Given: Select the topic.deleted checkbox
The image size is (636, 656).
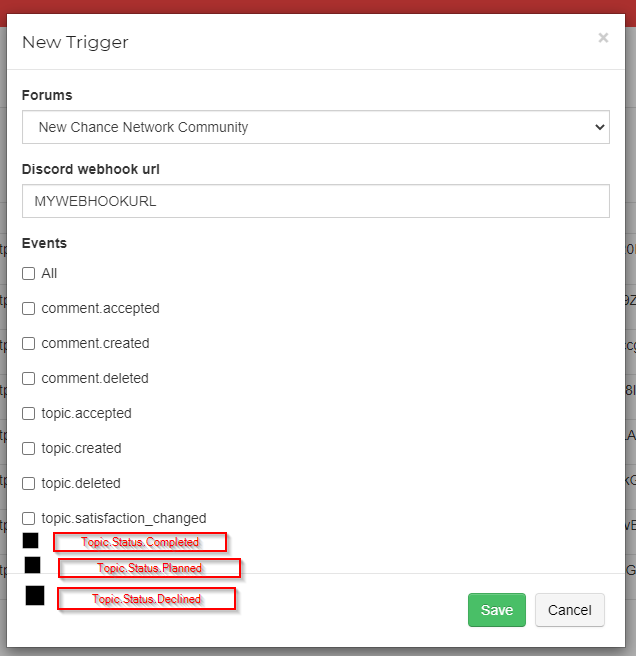Looking at the screenshot, I should 28,484.
